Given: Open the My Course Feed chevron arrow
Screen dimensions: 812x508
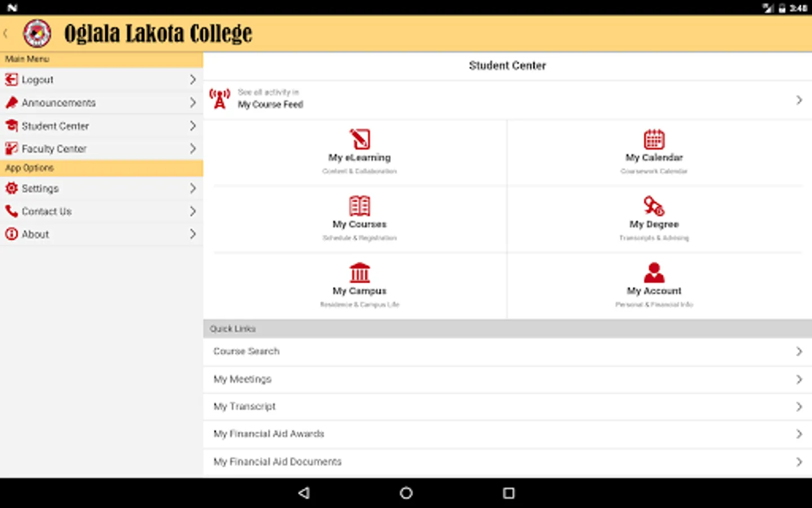Looking at the screenshot, I should (x=799, y=100).
